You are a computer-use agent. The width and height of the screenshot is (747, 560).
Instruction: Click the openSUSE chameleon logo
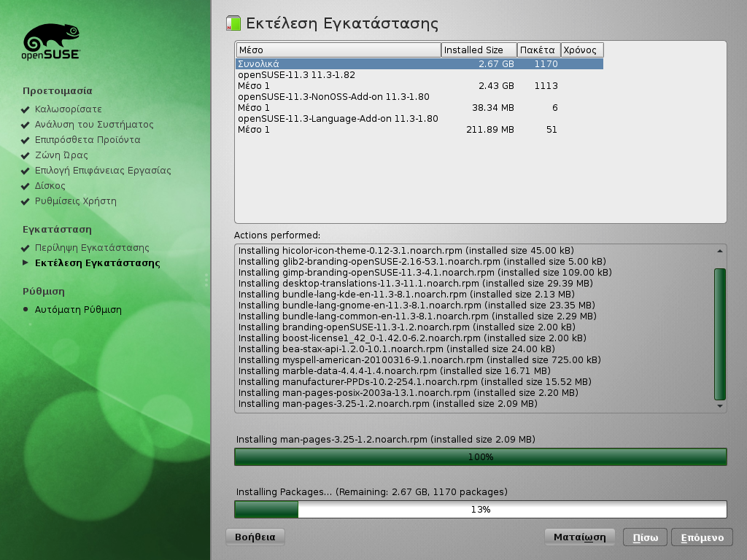(51, 42)
